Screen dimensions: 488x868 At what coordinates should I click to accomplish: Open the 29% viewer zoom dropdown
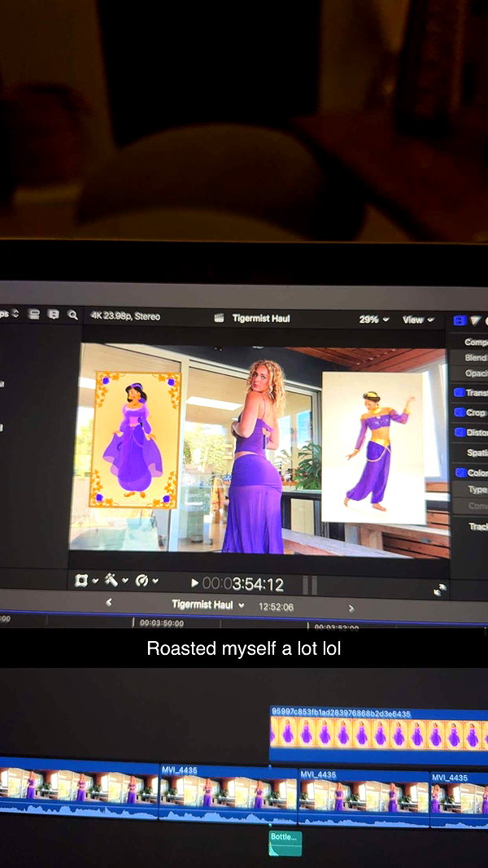pyautogui.click(x=374, y=320)
